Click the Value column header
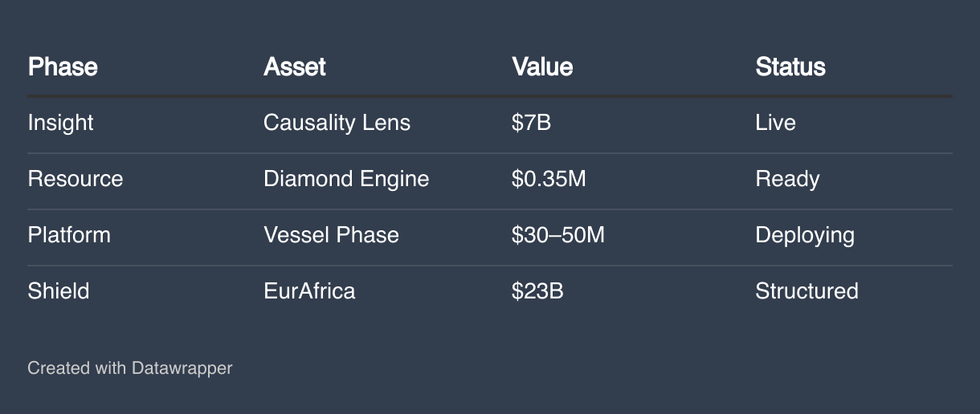Viewport: 980px width, 414px height. 542,67
